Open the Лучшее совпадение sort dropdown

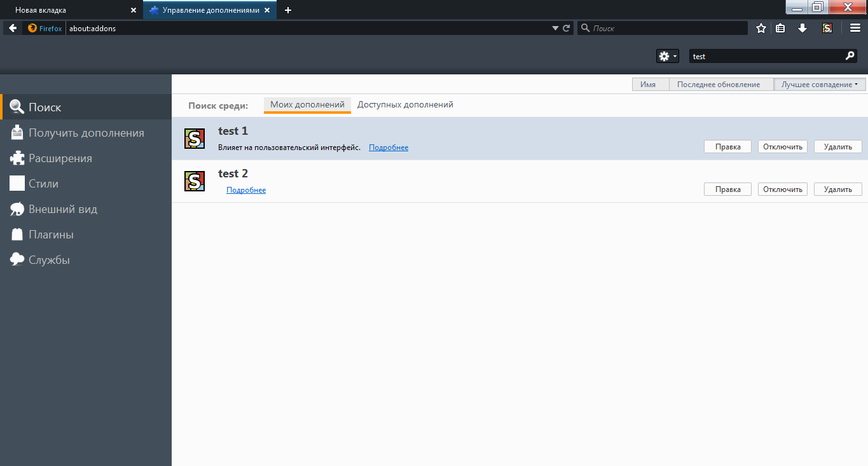tap(819, 83)
